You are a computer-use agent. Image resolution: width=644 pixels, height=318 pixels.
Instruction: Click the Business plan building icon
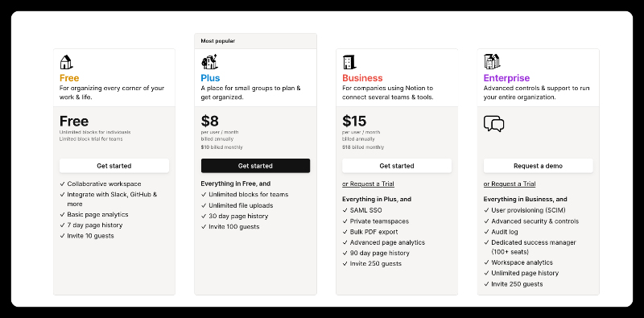click(x=349, y=62)
